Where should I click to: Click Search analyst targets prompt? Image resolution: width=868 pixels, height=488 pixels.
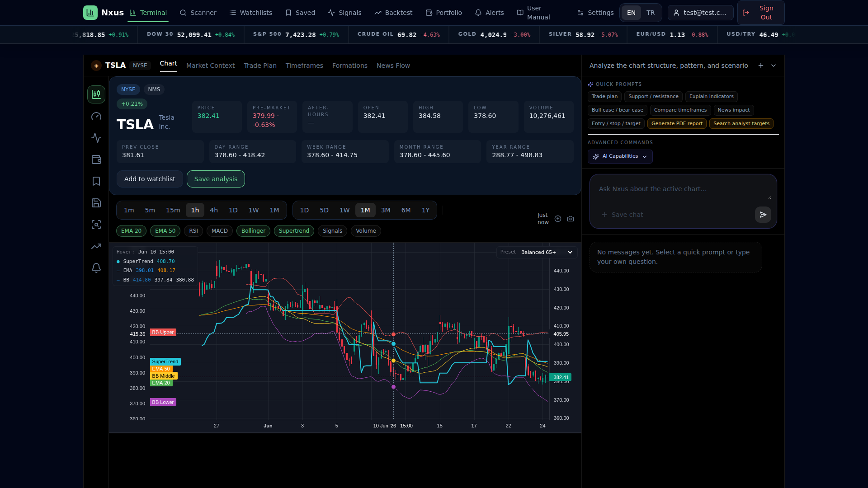(741, 124)
